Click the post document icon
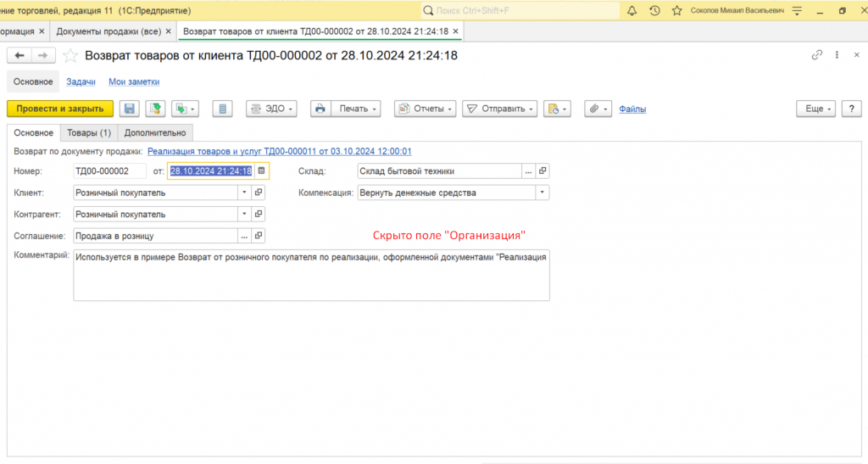 pyautogui.click(x=156, y=109)
